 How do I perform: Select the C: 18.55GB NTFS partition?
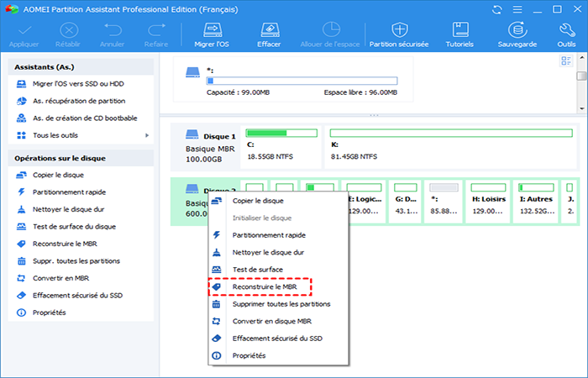point(281,144)
